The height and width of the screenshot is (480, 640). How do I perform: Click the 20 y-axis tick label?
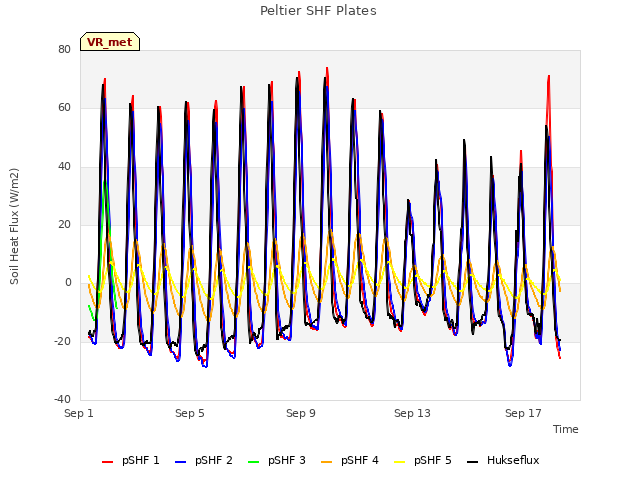point(64,224)
